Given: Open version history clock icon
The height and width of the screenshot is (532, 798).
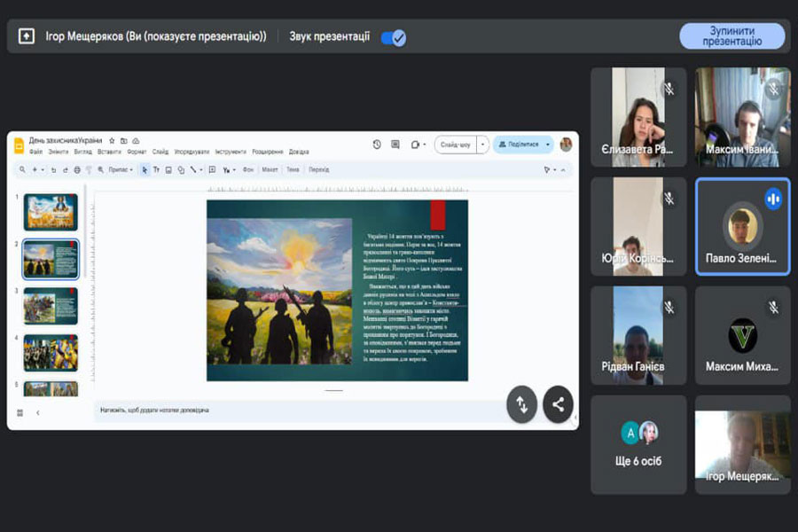Looking at the screenshot, I should tap(377, 145).
